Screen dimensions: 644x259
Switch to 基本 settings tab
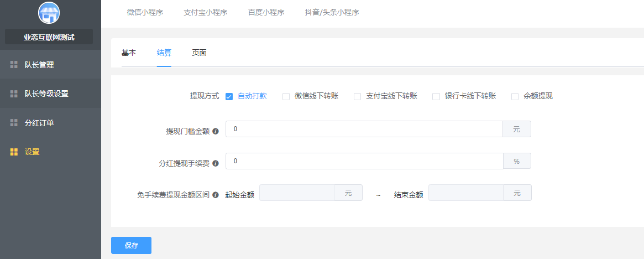tap(129, 53)
